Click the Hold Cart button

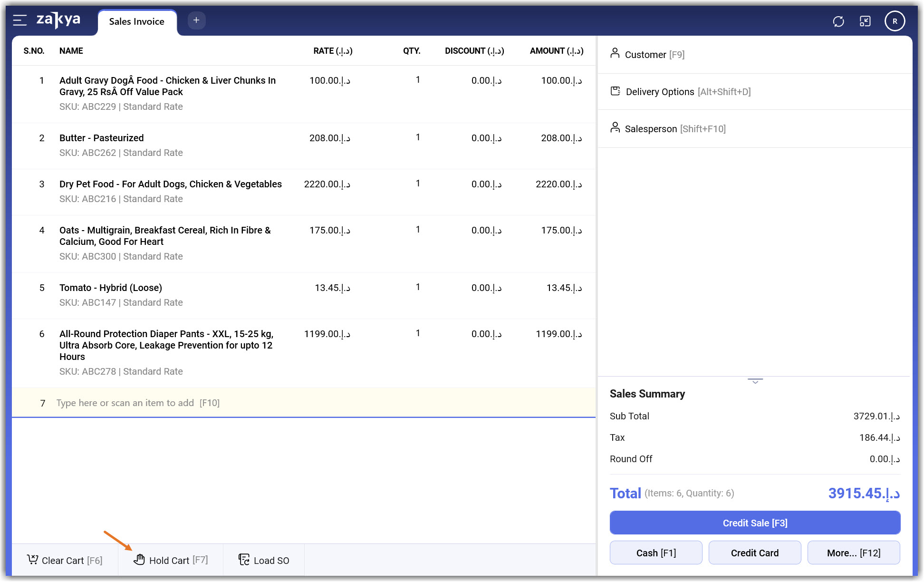[x=171, y=560]
